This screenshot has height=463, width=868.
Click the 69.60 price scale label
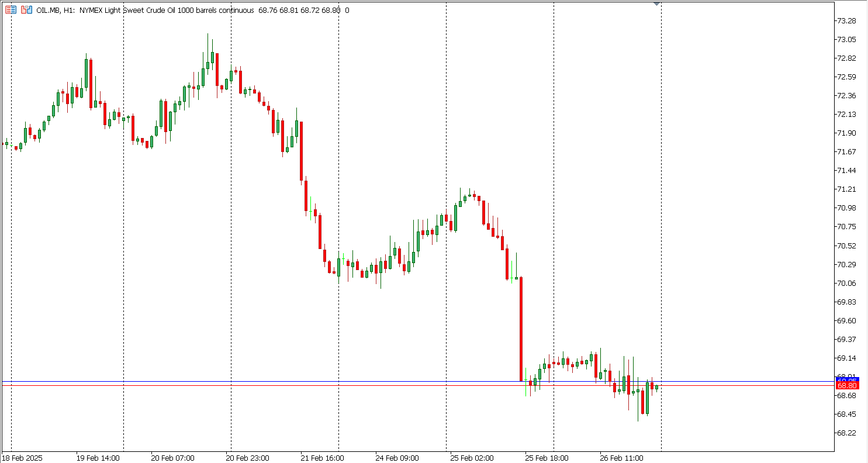coord(846,321)
